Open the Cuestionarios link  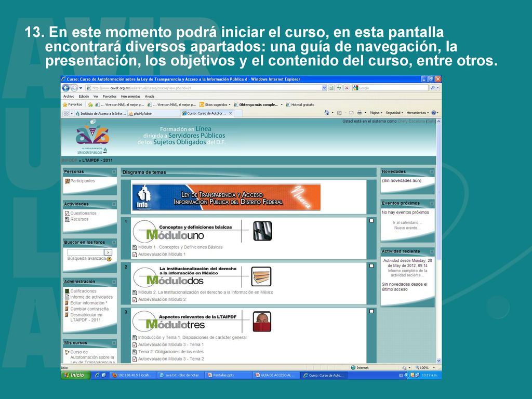click(x=83, y=213)
